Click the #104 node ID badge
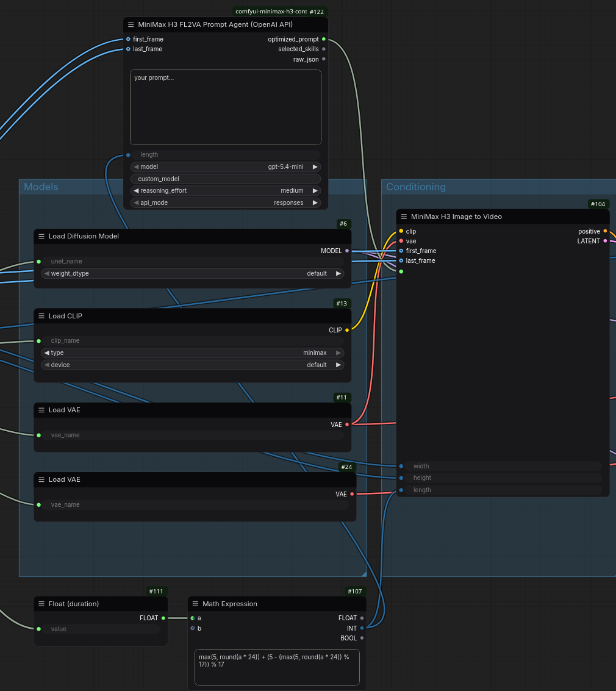Viewport: 616px width, 691px height. click(x=598, y=204)
